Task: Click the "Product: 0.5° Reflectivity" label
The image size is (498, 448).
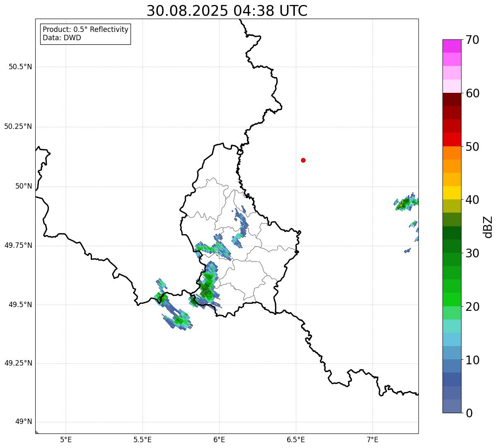Action: 85,30
